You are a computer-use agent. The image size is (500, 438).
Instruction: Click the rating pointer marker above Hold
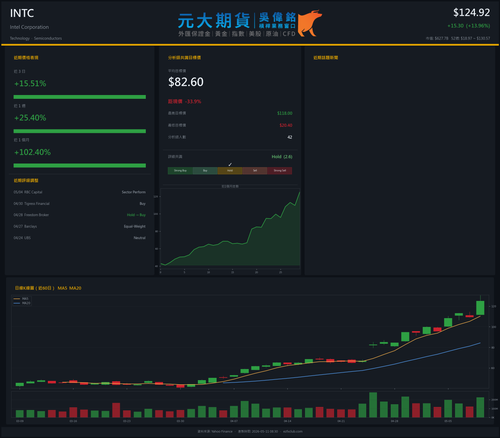230,165
